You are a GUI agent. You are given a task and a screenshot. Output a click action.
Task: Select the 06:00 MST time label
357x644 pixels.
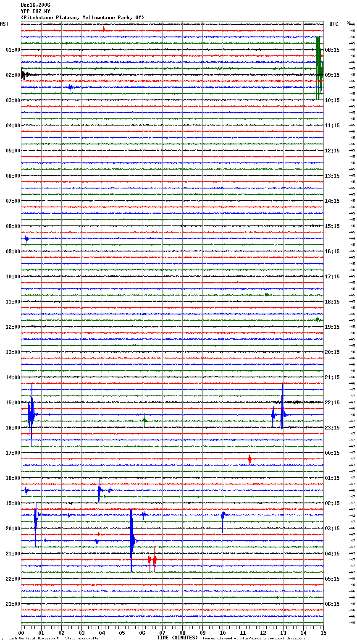coord(13,176)
